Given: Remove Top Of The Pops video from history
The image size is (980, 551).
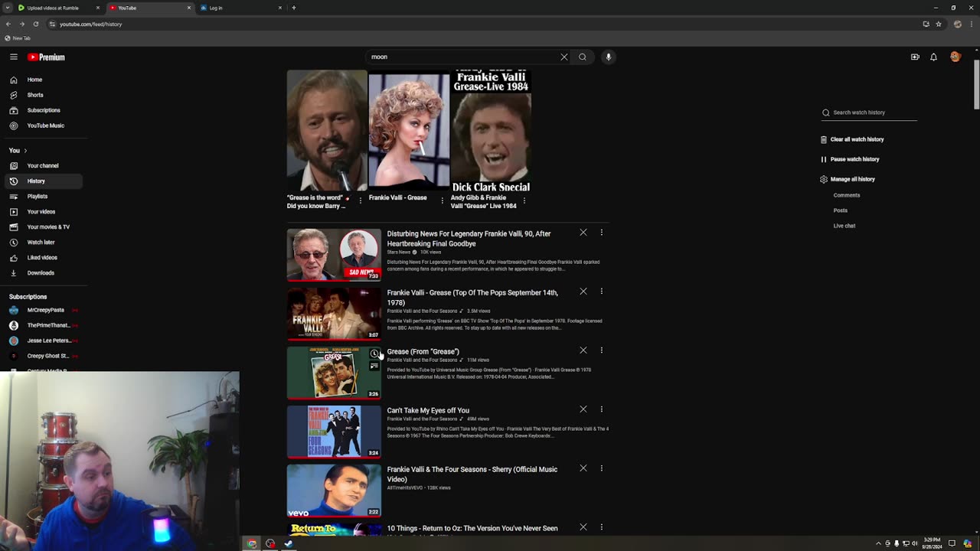Looking at the screenshot, I should [x=583, y=291].
